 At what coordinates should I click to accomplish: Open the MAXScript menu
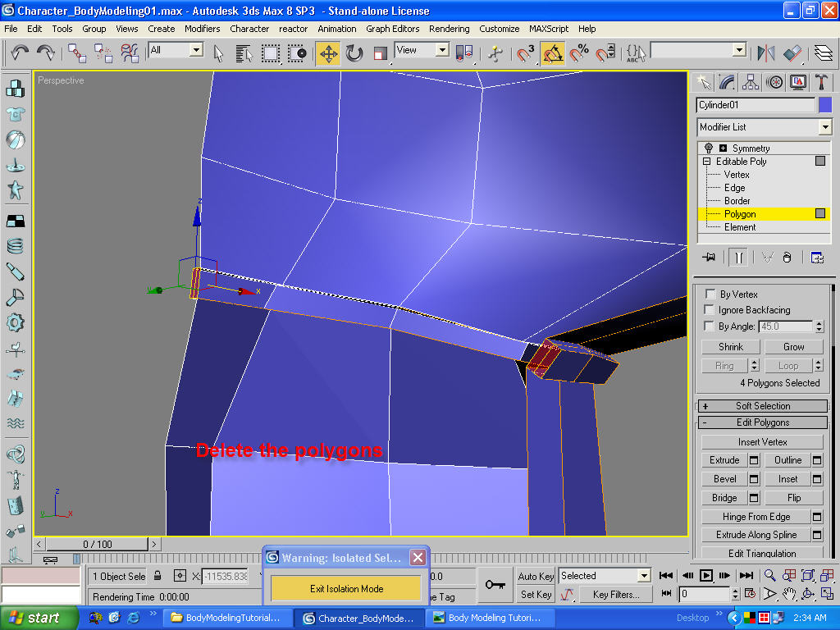[x=549, y=29]
